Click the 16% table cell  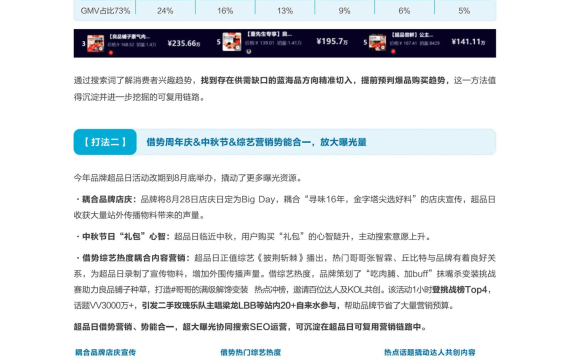coord(225,11)
